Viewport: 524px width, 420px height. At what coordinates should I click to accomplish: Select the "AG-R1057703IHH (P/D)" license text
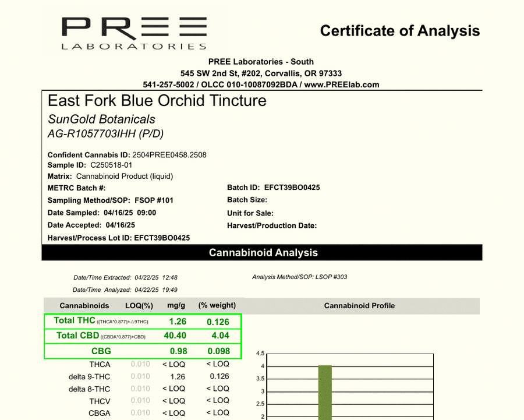coord(105,134)
